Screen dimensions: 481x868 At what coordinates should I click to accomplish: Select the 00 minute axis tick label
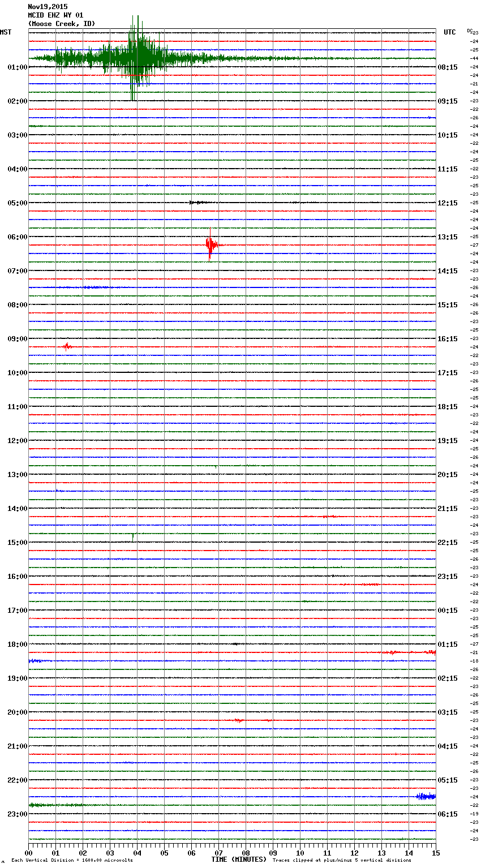[29, 853]
